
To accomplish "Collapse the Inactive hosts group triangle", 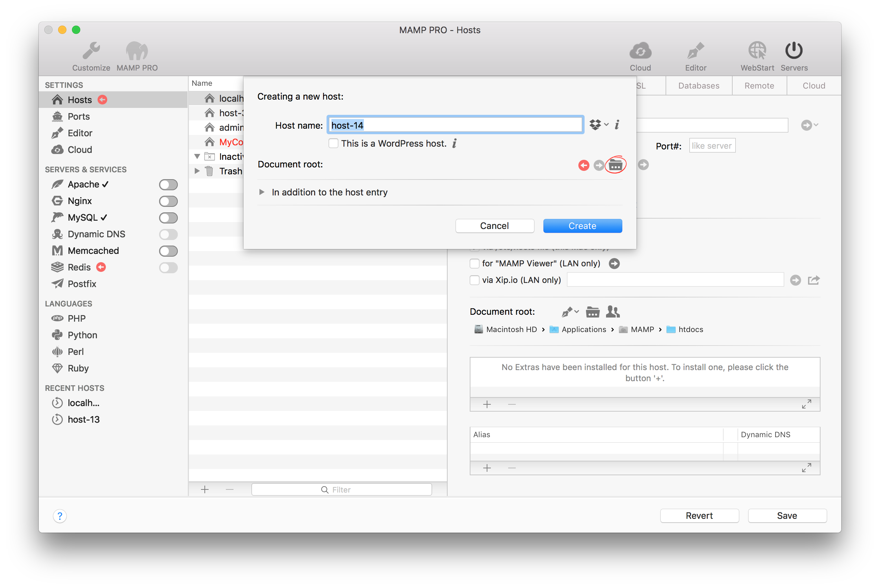I will pos(197,156).
